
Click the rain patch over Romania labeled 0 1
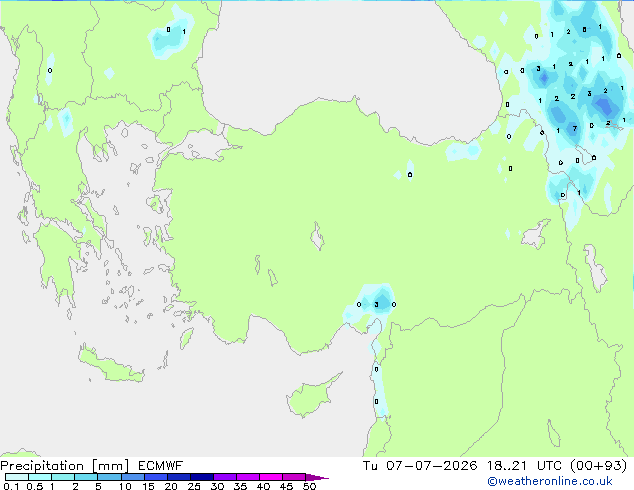tap(171, 34)
